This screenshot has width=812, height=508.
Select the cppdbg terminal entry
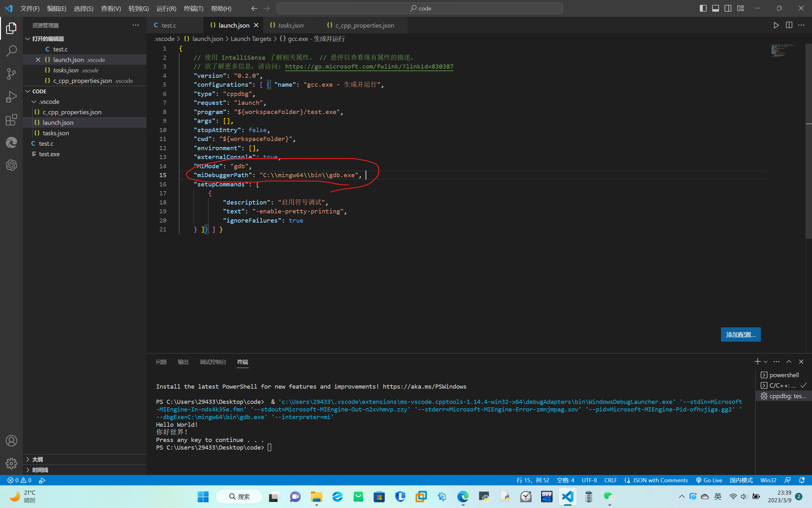click(783, 396)
